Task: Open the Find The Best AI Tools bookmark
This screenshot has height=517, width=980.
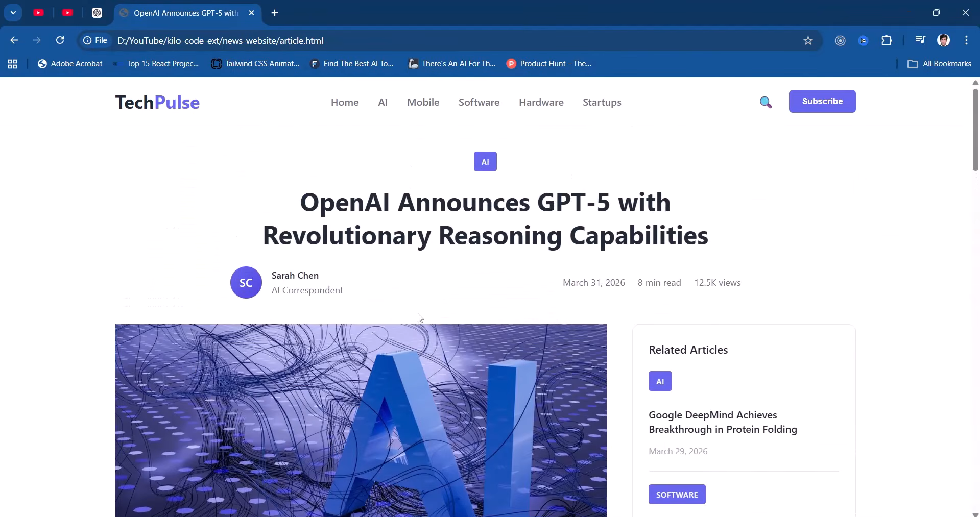Action: [x=352, y=64]
